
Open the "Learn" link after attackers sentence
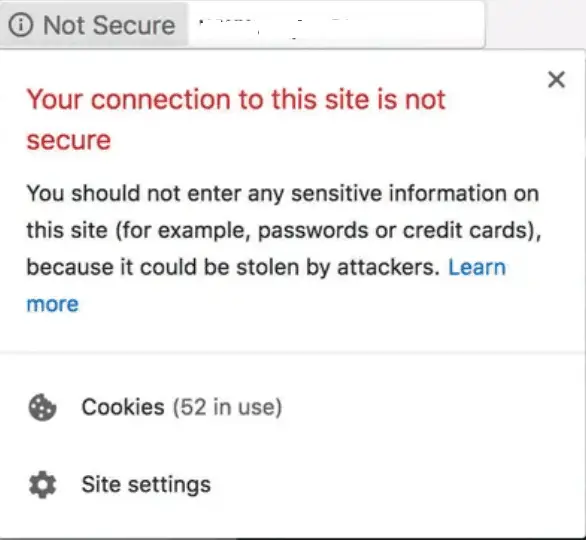(477, 267)
